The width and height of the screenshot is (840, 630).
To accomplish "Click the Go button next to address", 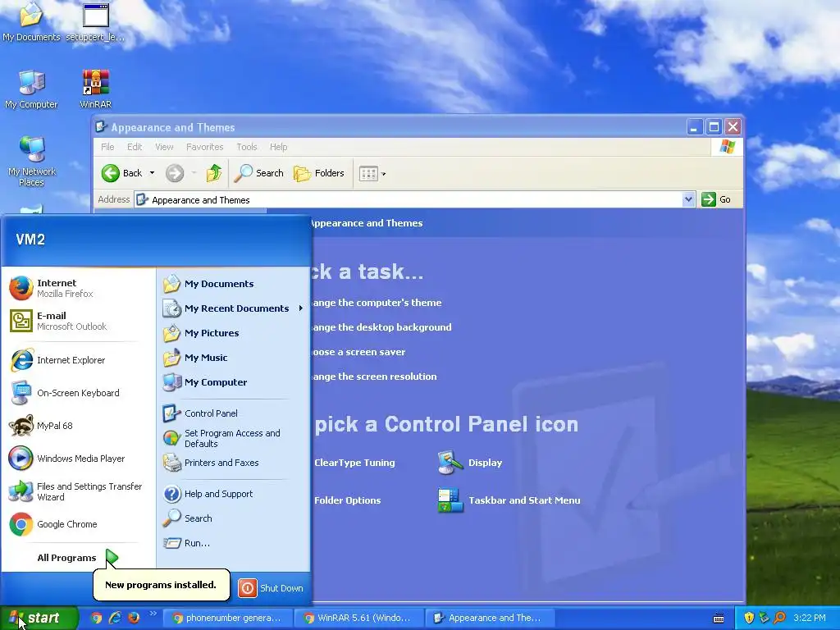I will [716, 199].
